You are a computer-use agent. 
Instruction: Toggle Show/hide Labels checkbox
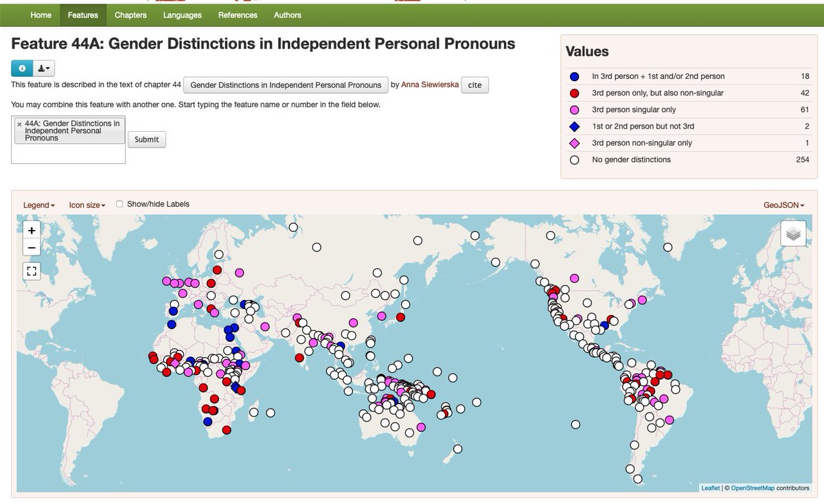coord(119,204)
